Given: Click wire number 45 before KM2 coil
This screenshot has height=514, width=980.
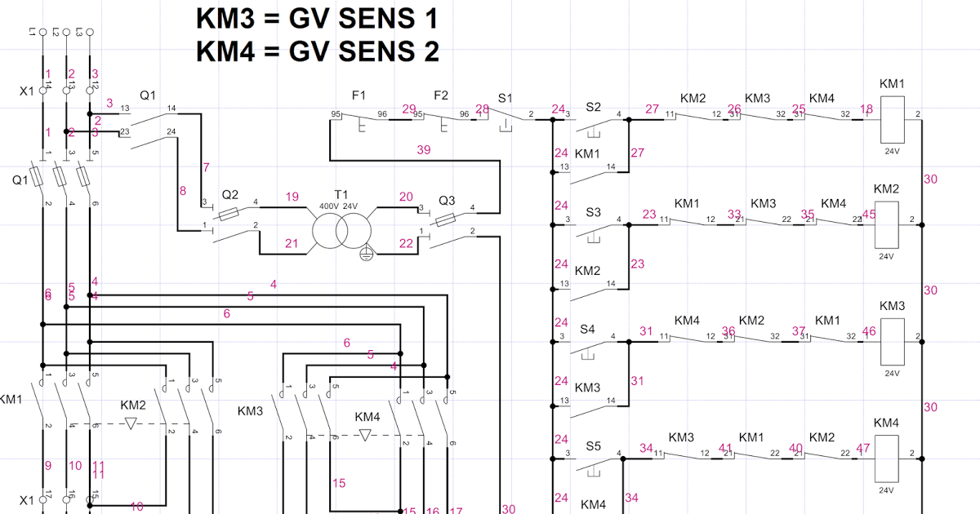Looking at the screenshot, I should click(869, 215).
